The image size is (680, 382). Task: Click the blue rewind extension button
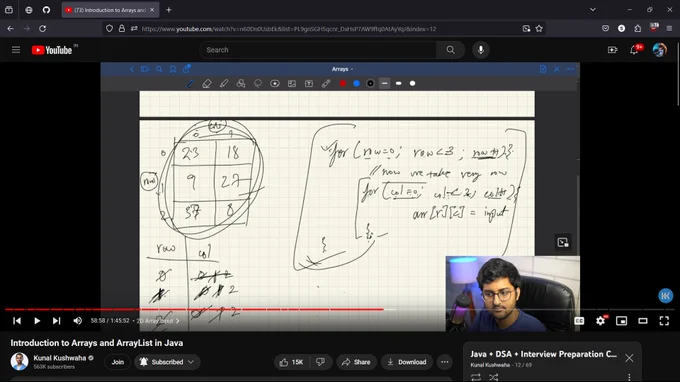pyautogui.click(x=665, y=296)
